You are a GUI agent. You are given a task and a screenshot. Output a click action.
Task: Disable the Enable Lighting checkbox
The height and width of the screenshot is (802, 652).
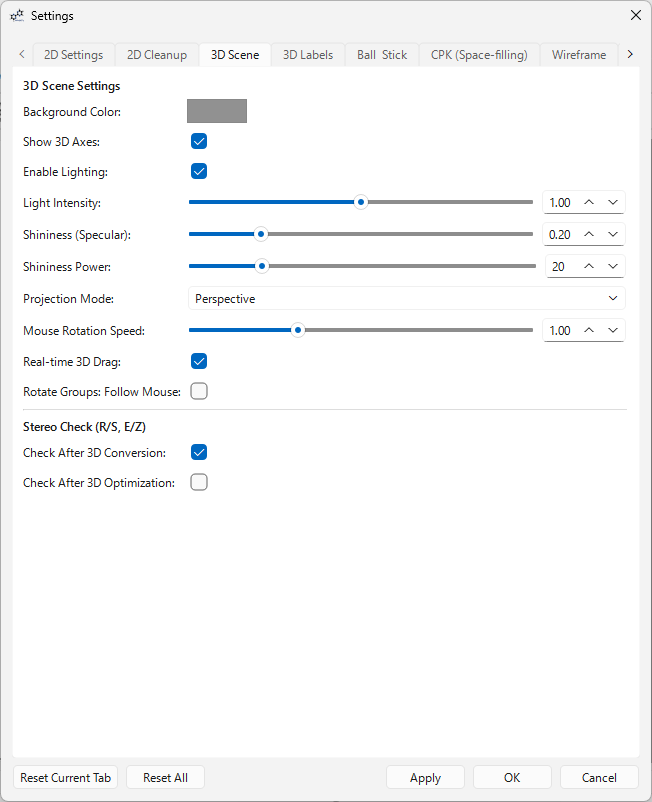pyautogui.click(x=199, y=171)
